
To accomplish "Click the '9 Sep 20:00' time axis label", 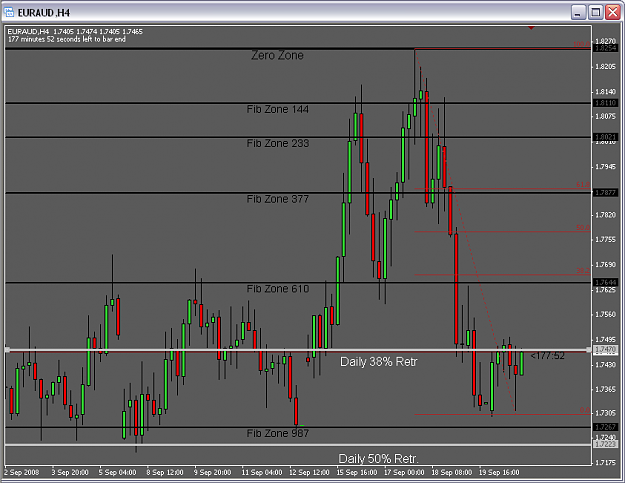I will (x=212, y=472).
